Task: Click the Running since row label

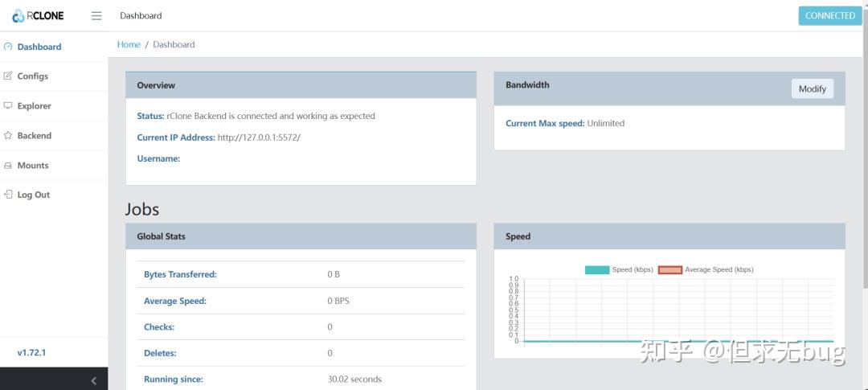Action: pos(174,380)
